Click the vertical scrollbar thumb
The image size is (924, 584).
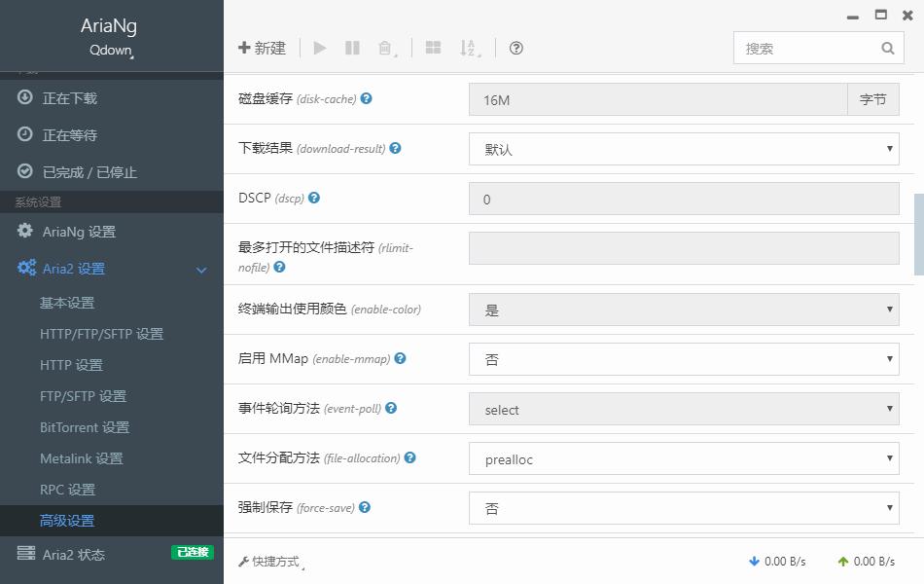(919, 235)
